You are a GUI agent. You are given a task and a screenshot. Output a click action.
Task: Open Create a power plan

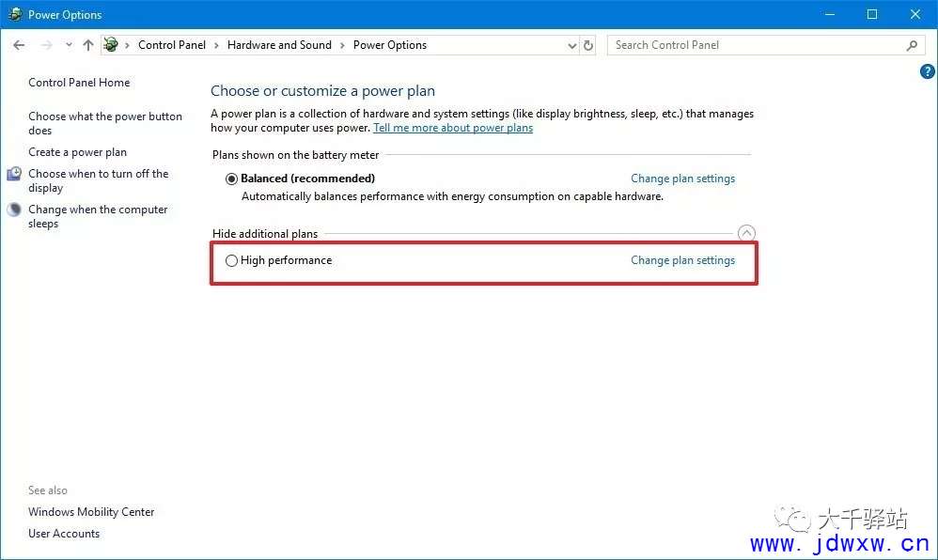pyautogui.click(x=78, y=152)
